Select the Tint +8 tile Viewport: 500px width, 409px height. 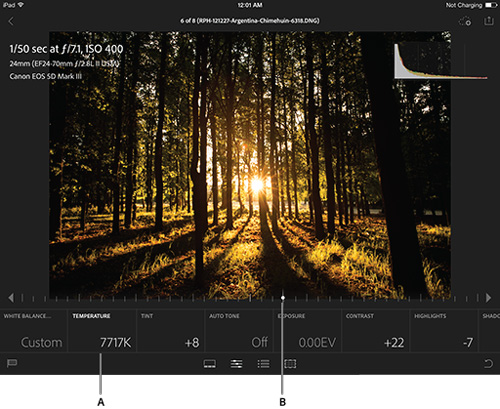click(x=170, y=330)
